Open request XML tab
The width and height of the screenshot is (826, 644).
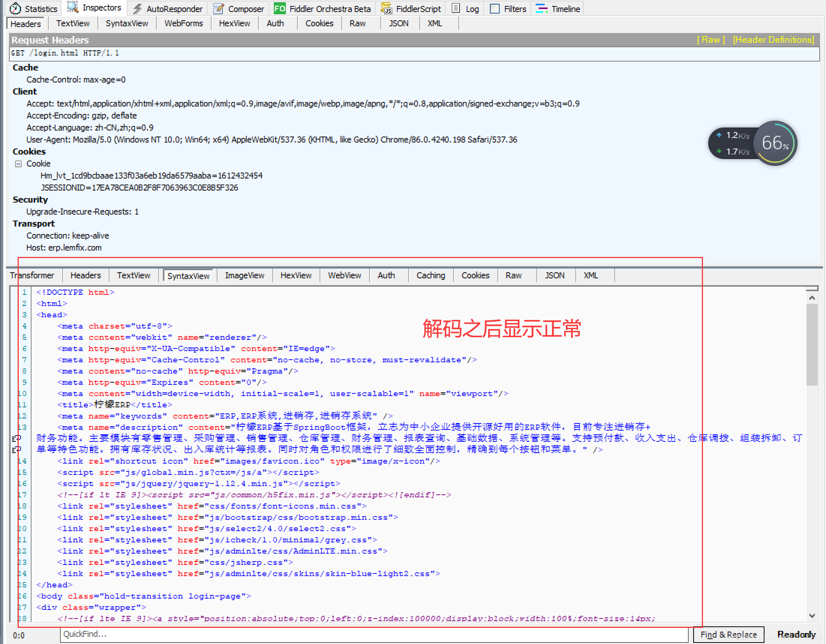pyautogui.click(x=434, y=24)
